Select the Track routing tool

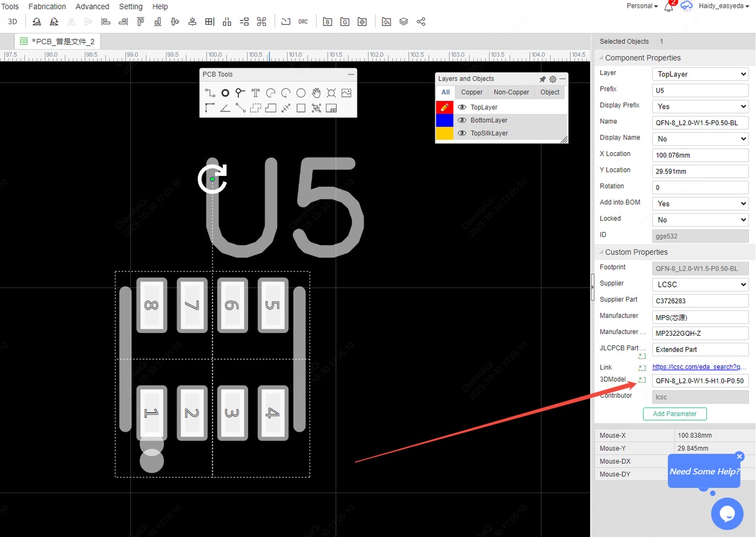click(x=210, y=93)
